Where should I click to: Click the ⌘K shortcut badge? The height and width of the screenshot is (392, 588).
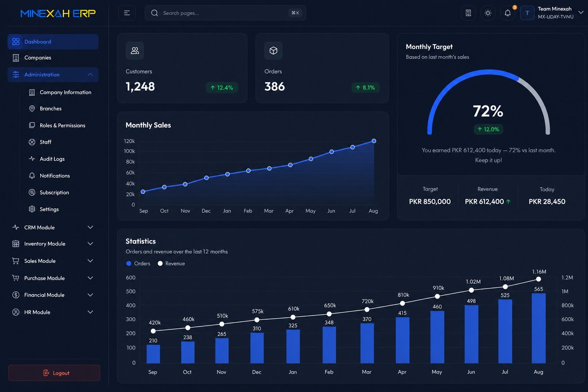pos(295,13)
